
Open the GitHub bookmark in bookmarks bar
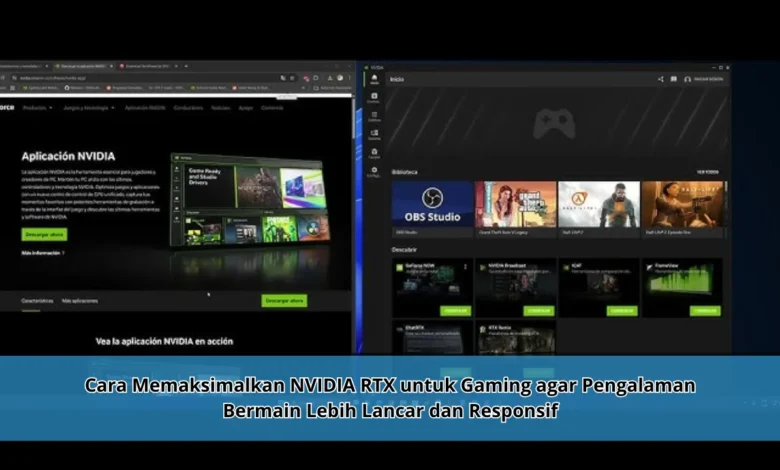tap(83, 88)
